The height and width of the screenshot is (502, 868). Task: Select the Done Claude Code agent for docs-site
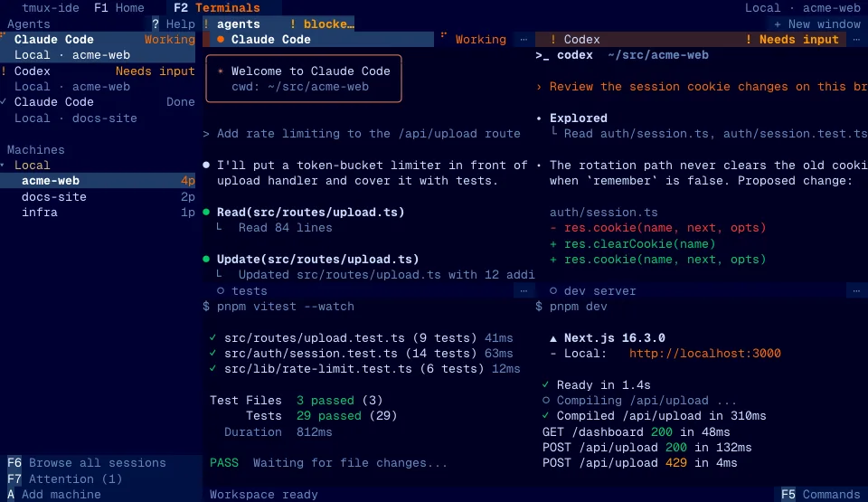[x=98, y=109]
